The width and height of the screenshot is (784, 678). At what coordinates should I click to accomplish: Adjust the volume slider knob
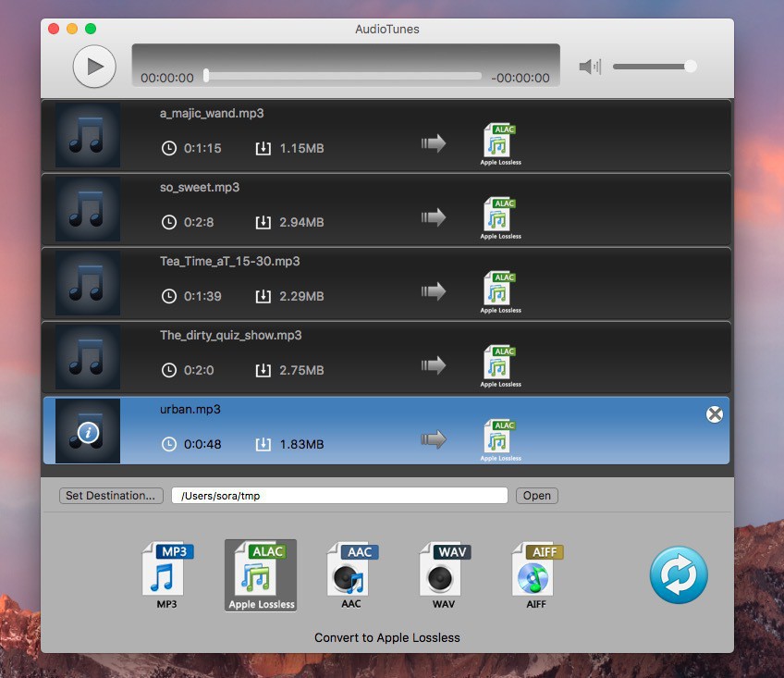click(691, 66)
